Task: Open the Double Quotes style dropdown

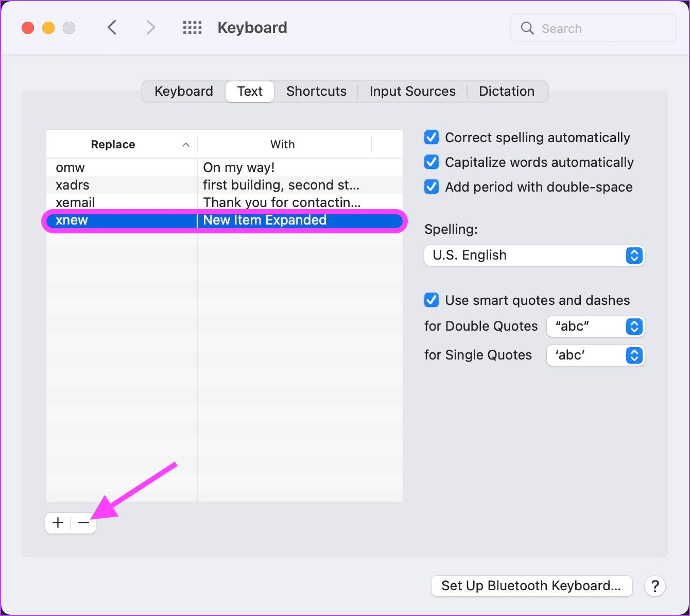Action: point(596,327)
